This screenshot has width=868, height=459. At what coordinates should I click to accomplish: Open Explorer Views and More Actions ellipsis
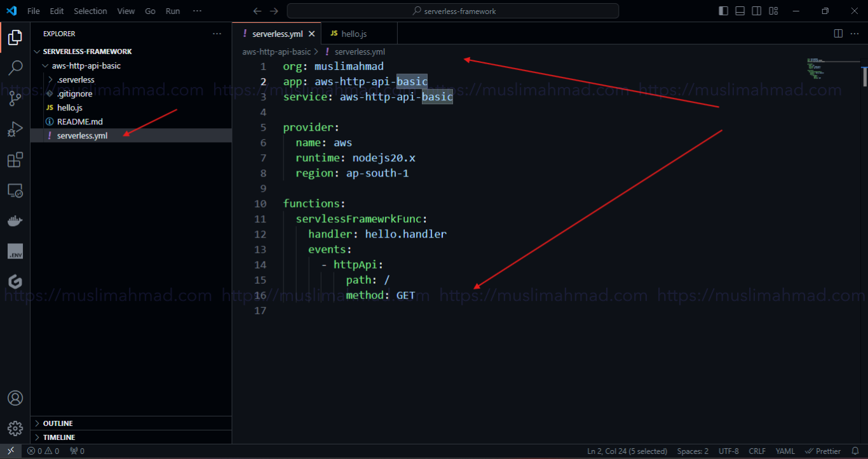coord(217,34)
